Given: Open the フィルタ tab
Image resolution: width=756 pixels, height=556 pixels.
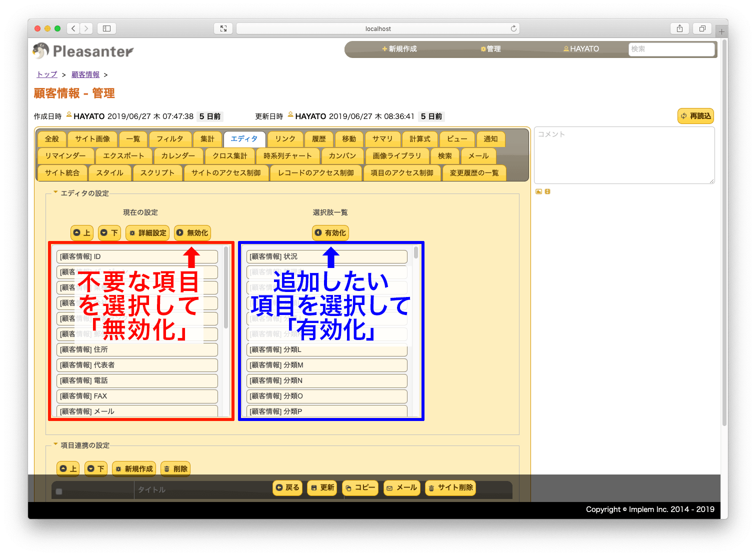Looking at the screenshot, I should click(x=170, y=139).
